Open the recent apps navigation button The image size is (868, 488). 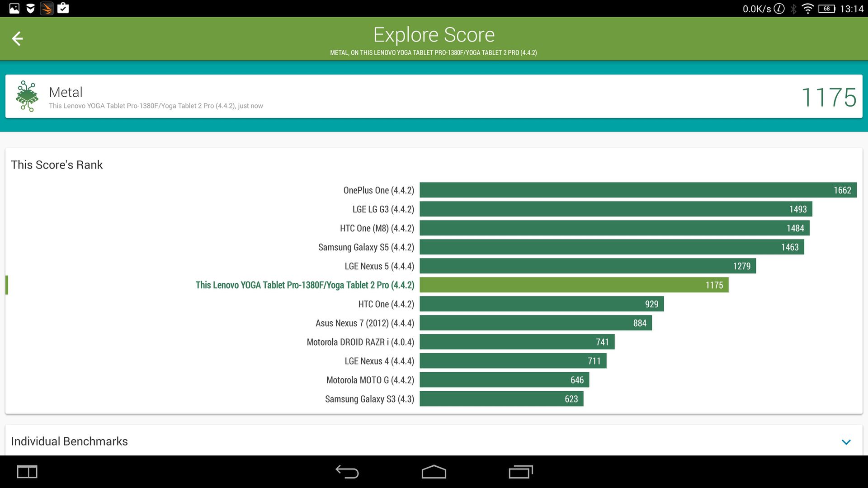521,472
